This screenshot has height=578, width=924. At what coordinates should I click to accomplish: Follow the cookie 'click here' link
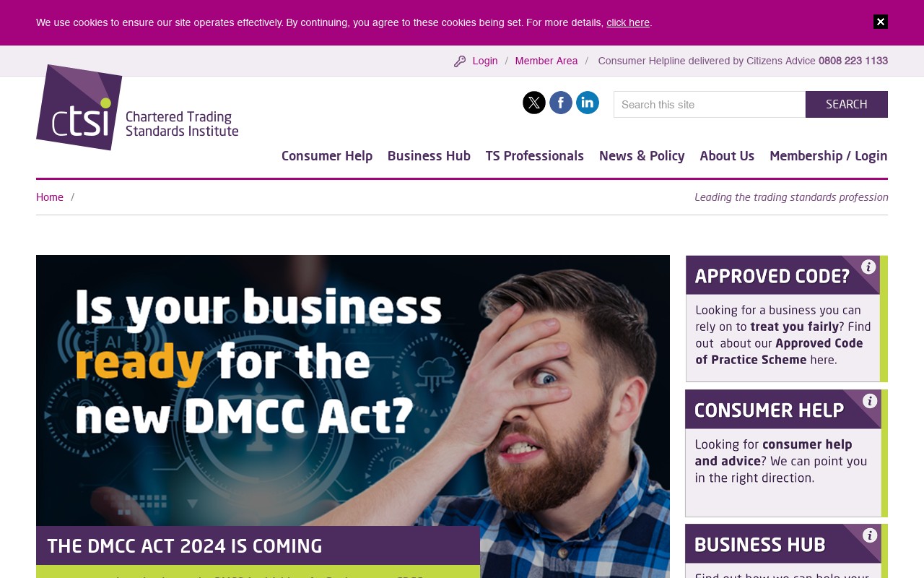pyautogui.click(x=628, y=22)
